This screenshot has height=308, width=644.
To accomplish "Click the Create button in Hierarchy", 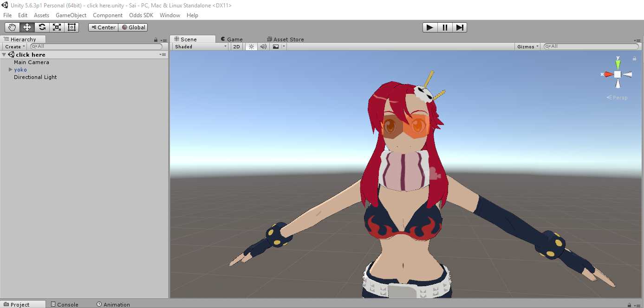I will click(x=14, y=46).
